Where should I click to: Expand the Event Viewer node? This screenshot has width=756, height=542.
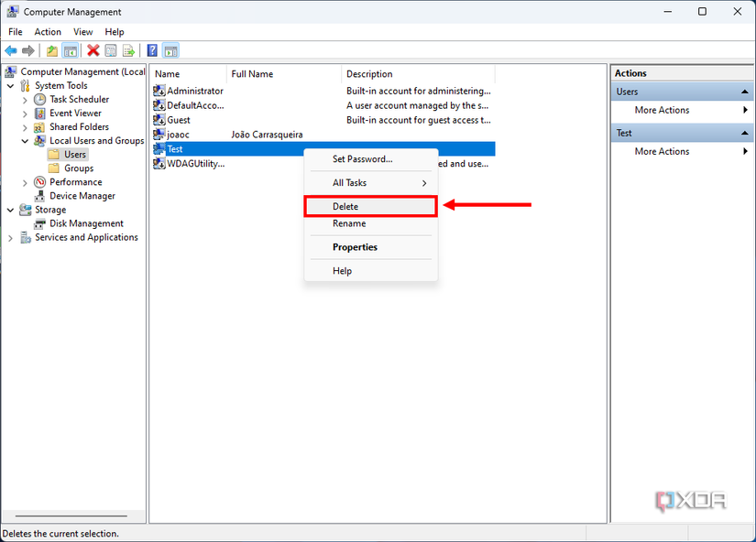(x=25, y=114)
